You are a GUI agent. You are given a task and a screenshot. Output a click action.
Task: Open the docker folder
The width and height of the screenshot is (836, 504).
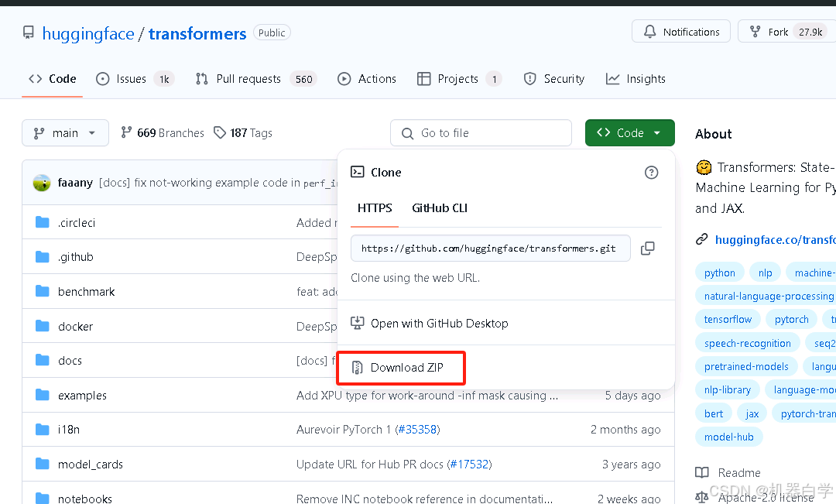point(75,327)
